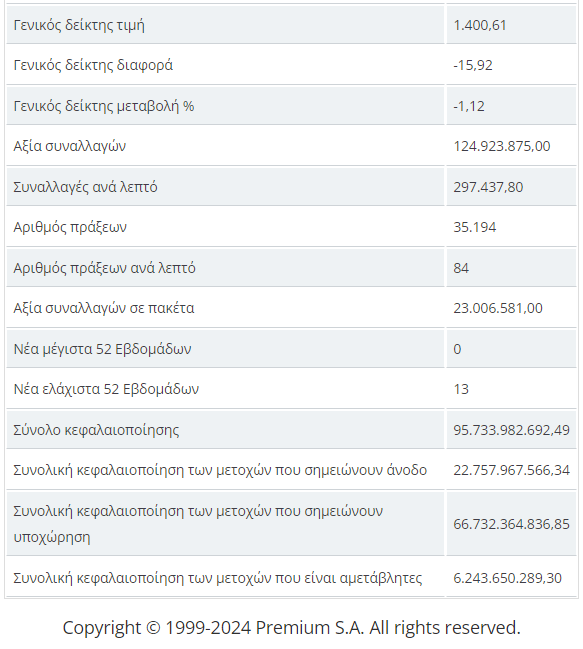Select the 6.243.650.289,30 unchanged stocks value
The image size is (583, 649).
[x=507, y=578]
